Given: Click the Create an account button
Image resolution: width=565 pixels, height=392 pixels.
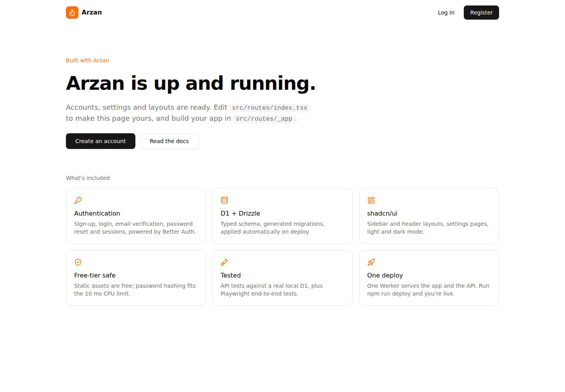Looking at the screenshot, I should point(100,141).
